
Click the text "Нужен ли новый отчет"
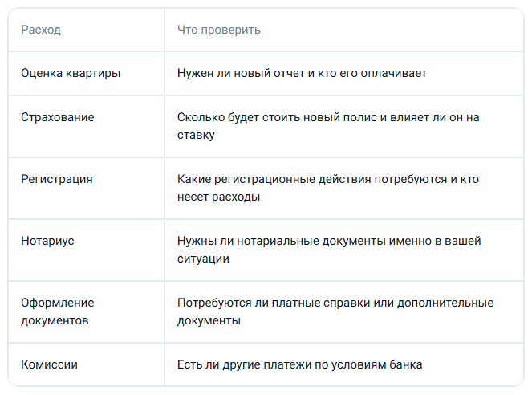241,73
